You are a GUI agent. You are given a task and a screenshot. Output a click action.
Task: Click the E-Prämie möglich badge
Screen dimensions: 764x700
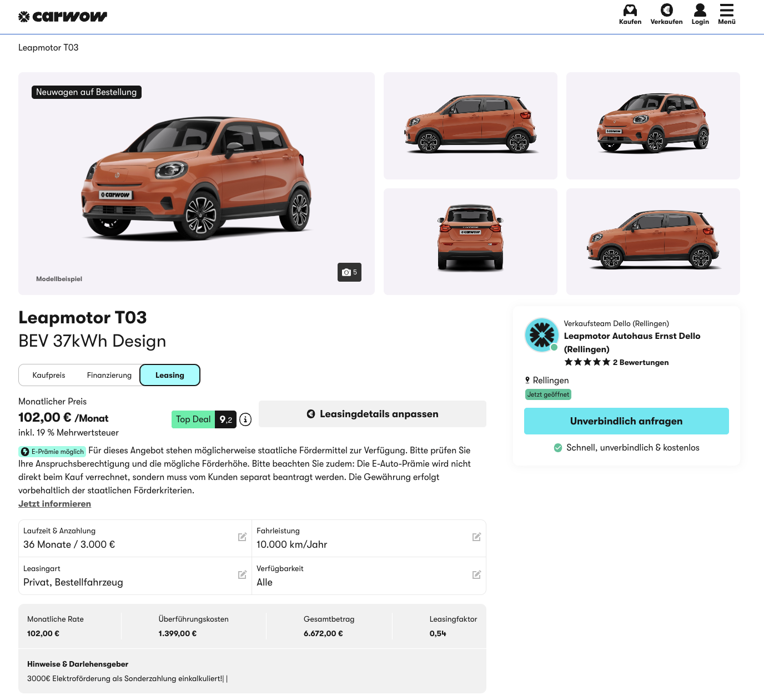pyautogui.click(x=53, y=452)
